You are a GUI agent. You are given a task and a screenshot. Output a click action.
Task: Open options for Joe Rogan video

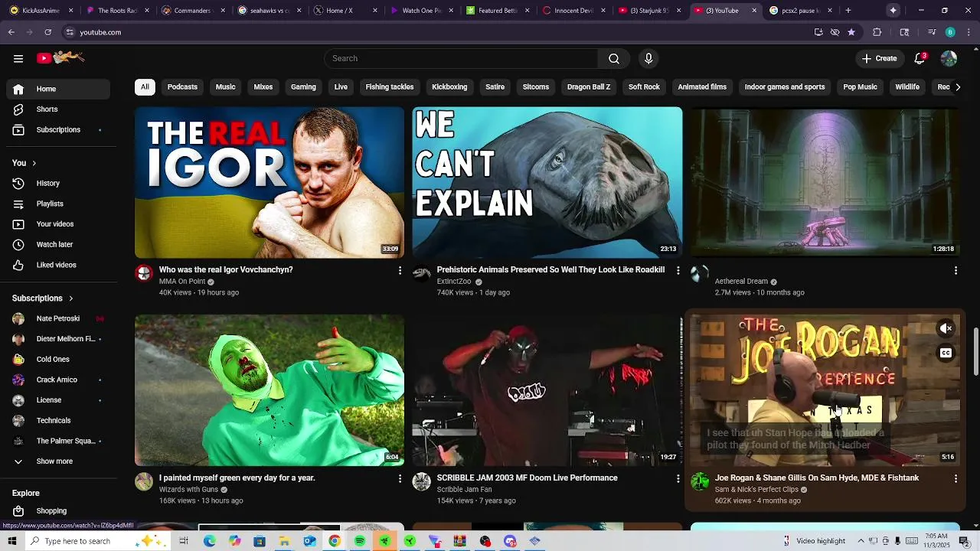pyautogui.click(x=955, y=478)
